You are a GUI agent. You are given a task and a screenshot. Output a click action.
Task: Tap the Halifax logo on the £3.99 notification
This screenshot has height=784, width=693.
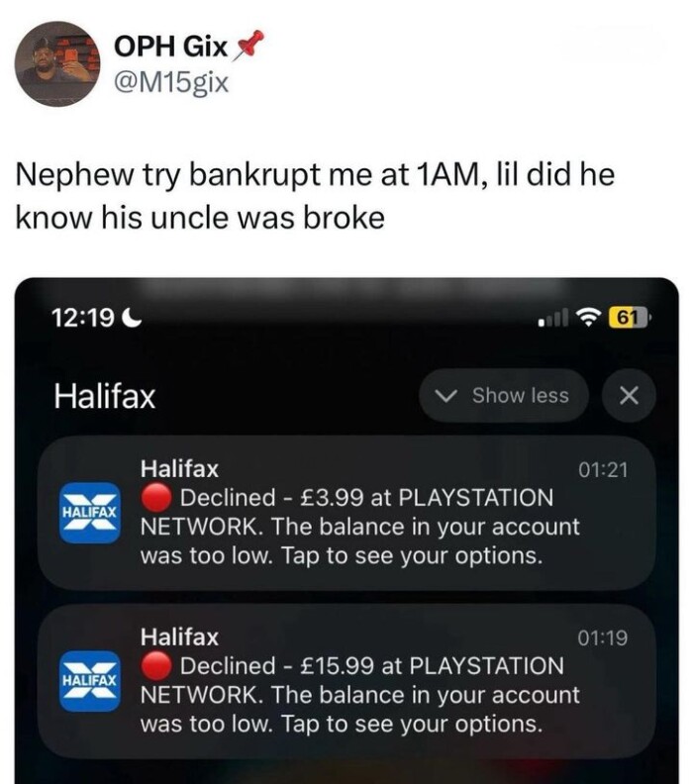(89, 513)
